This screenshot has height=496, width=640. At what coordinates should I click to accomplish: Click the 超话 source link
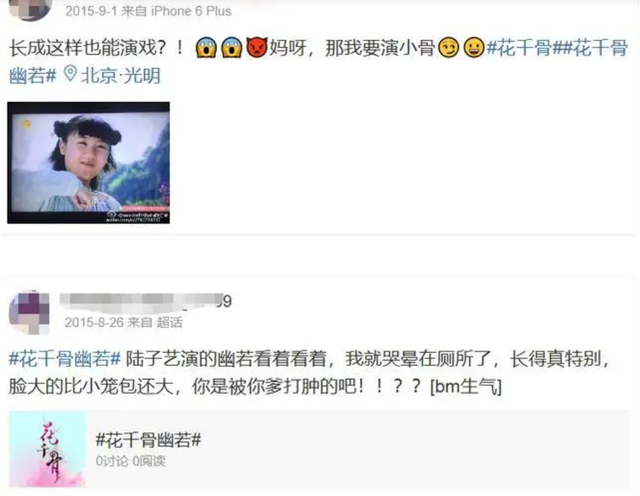169,323
